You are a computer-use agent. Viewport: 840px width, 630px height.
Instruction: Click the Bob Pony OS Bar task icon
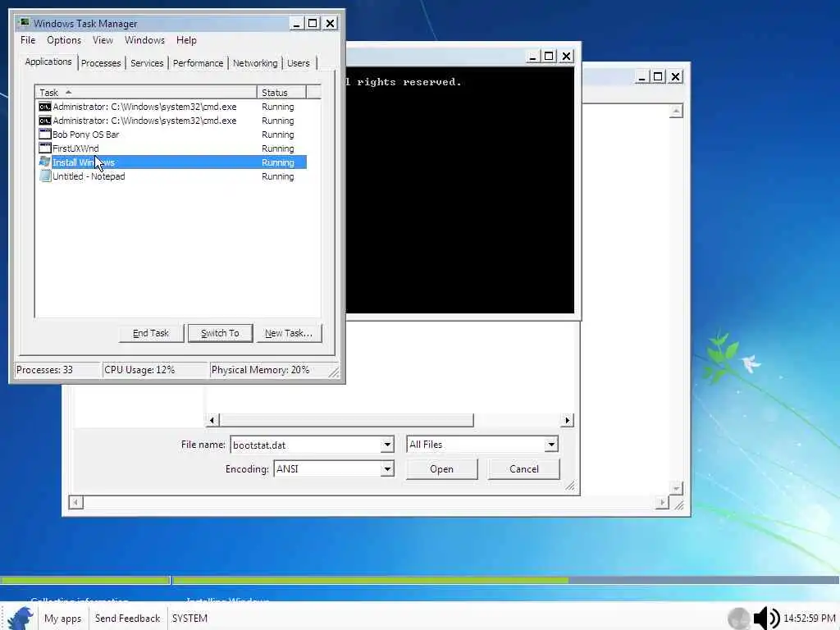point(44,134)
